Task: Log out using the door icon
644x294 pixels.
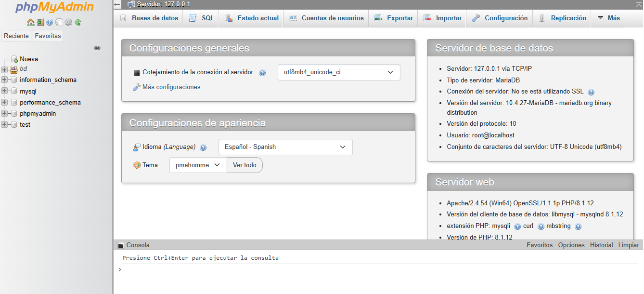Action: coord(40,22)
